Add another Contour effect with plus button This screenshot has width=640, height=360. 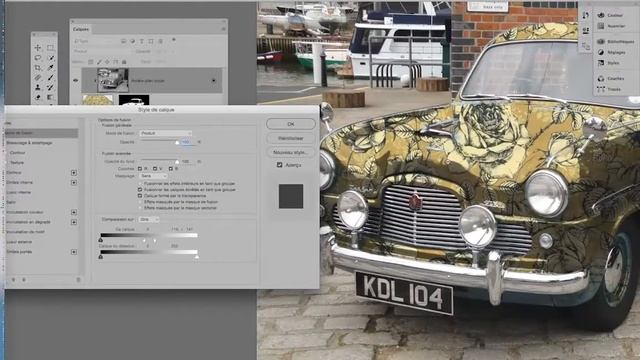tap(74, 173)
